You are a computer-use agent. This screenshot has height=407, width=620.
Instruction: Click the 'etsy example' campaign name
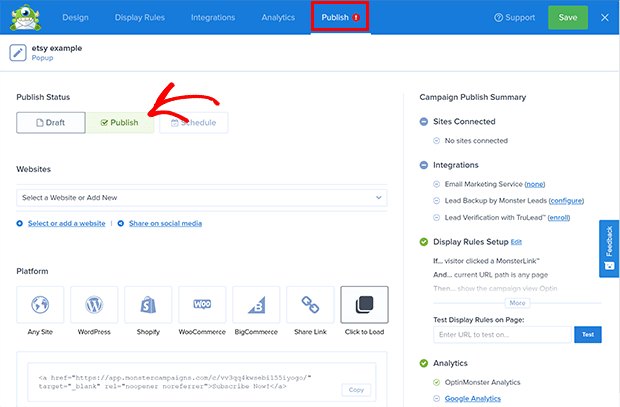tap(57, 48)
